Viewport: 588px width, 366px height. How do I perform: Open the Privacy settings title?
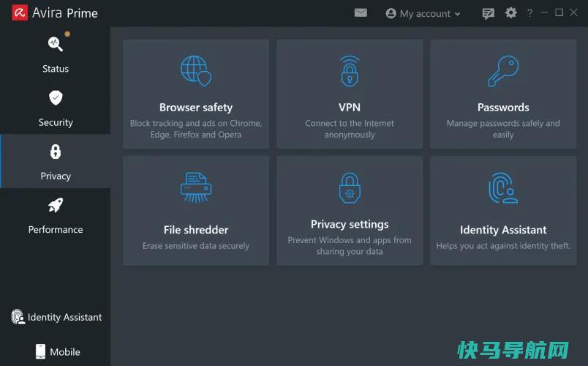point(350,224)
